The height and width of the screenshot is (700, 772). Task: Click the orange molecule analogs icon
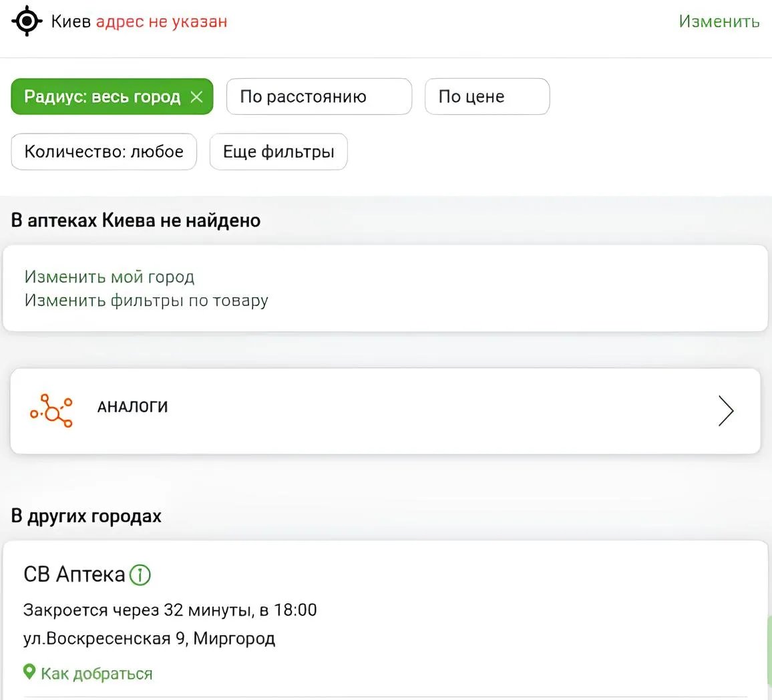[x=51, y=410]
